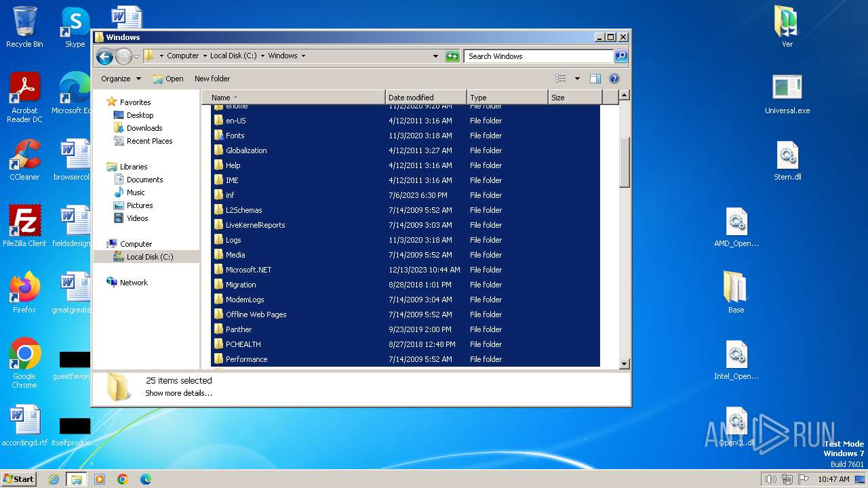Expand the address bar history dropdown

click(x=435, y=56)
